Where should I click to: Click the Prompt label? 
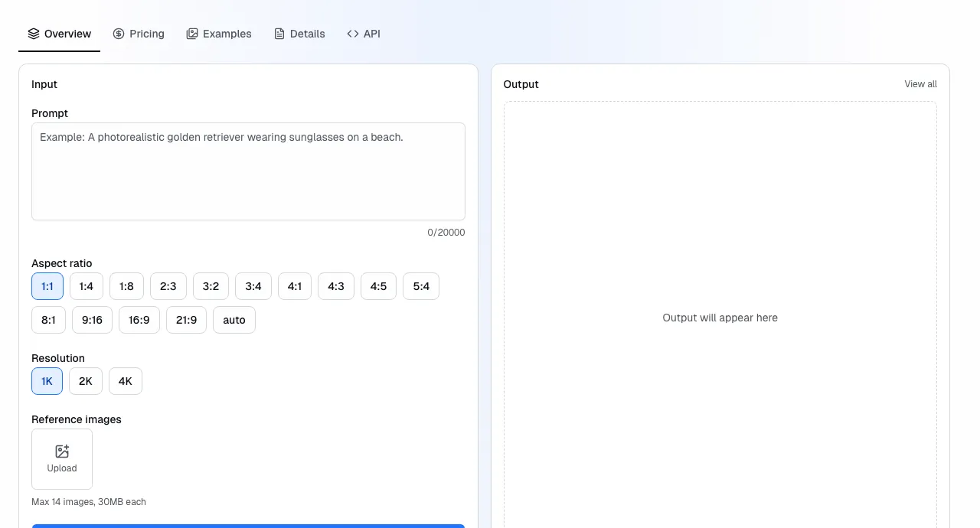tap(50, 113)
